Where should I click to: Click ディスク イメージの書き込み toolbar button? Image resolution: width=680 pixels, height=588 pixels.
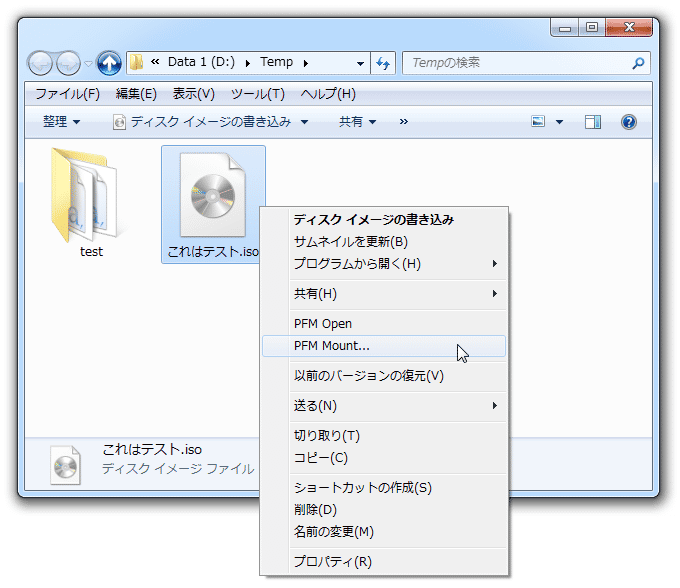[x=202, y=122]
